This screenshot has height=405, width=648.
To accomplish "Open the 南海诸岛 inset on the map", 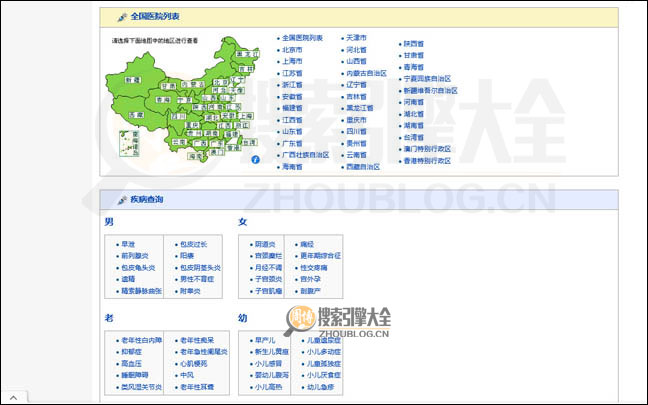I will tap(129, 143).
